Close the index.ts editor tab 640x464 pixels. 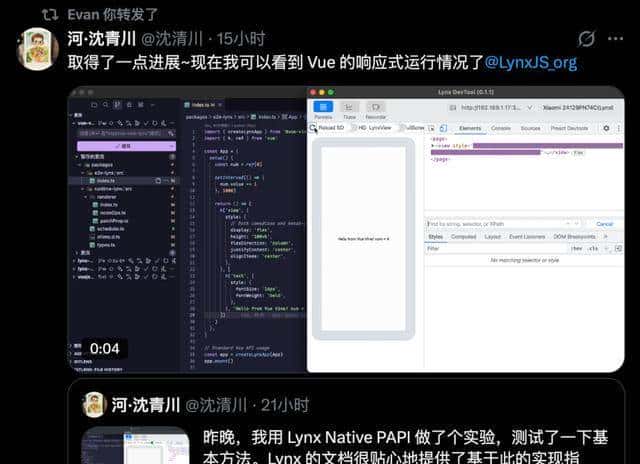click(220, 105)
